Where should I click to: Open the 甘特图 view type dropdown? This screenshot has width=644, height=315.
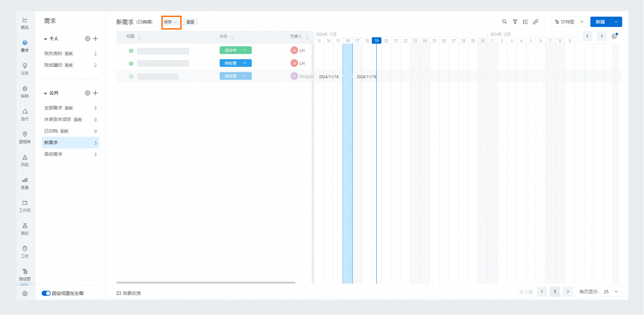tap(569, 22)
